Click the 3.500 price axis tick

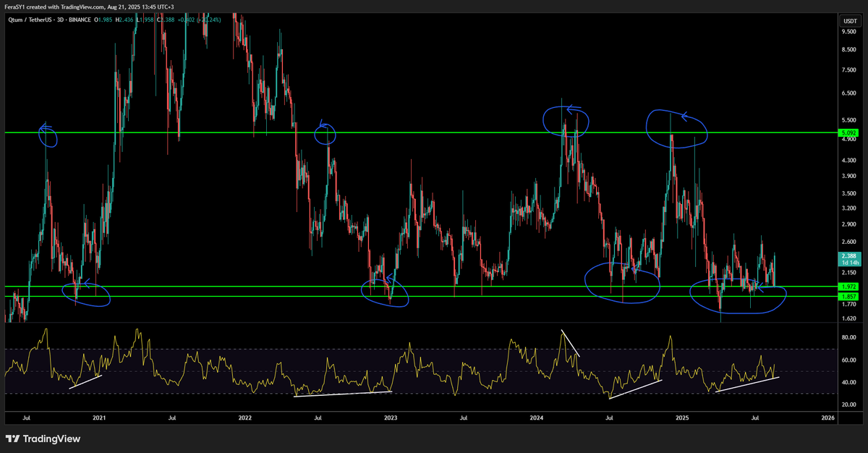[848, 193]
